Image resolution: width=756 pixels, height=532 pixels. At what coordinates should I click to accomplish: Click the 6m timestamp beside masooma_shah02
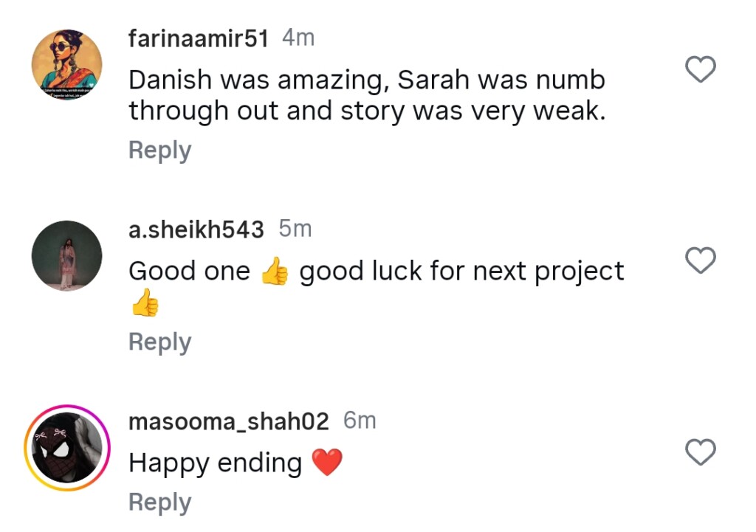coord(360,421)
